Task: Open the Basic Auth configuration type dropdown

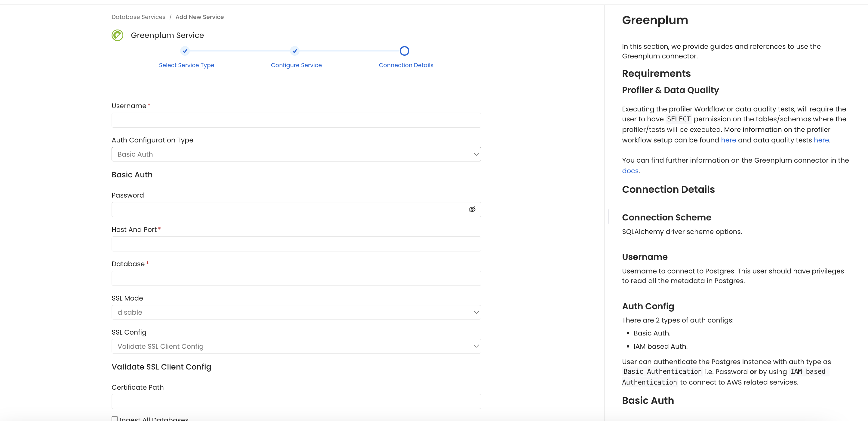Action: pyautogui.click(x=296, y=154)
